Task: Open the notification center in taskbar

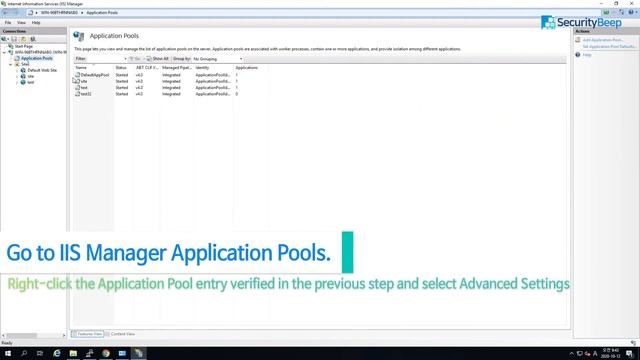Action: click(630, 353)
